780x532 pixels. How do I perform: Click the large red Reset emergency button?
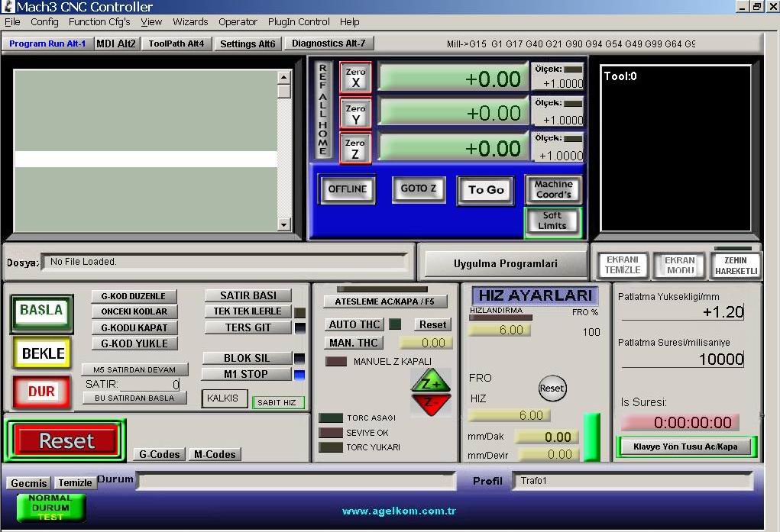tap(66, 440)
